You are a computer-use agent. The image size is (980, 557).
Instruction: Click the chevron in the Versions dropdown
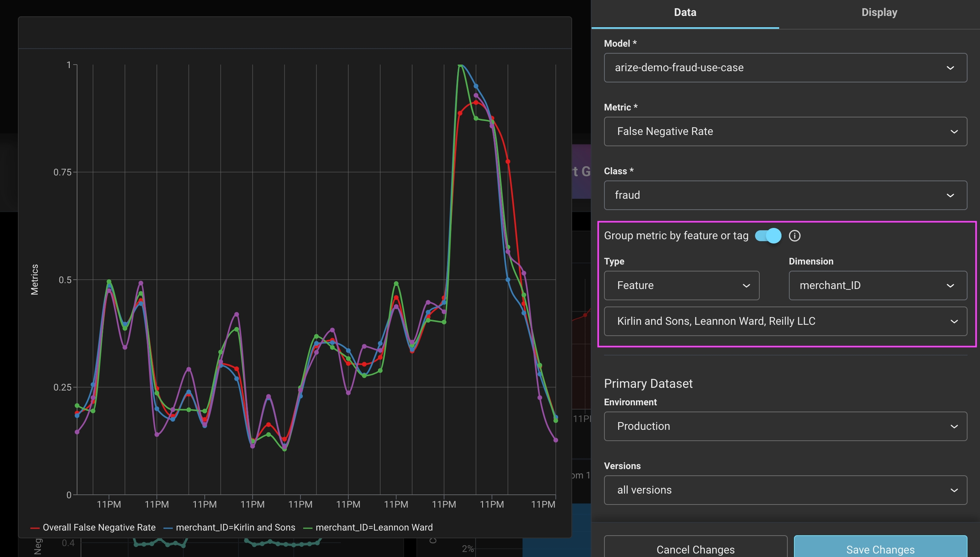click(954, 490)
